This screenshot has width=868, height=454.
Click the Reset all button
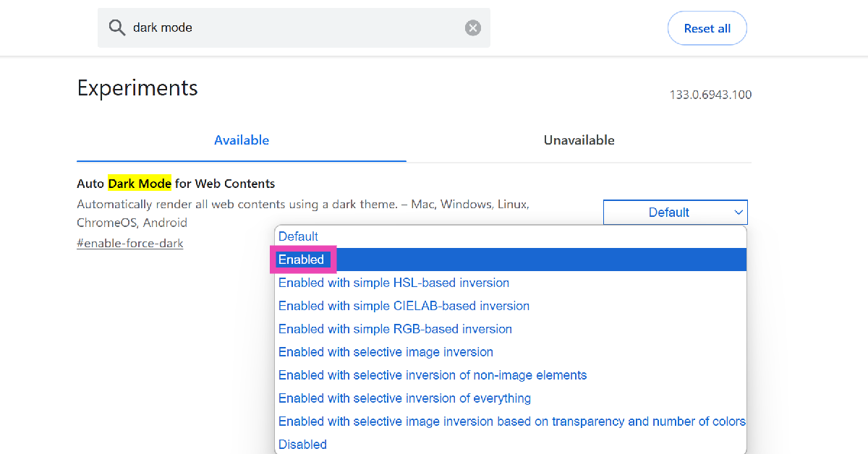[x=707, y=29]
